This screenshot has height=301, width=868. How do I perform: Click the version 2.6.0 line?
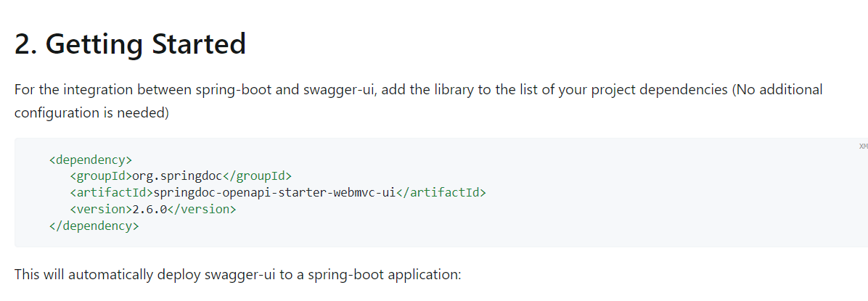coord(153,209)
